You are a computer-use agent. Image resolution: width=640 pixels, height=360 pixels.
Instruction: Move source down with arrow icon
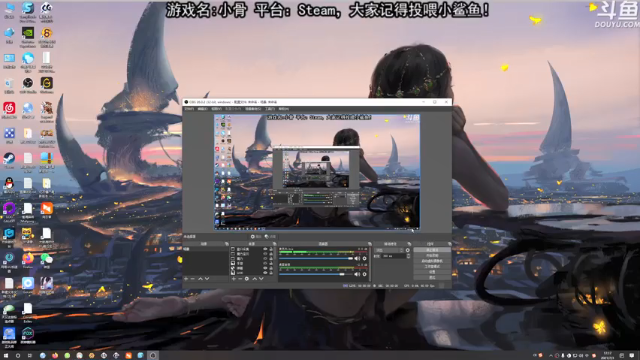[261, 279]
